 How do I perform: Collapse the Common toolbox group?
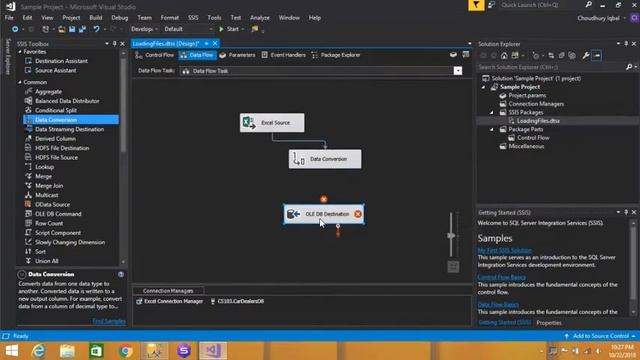point(20,82)
